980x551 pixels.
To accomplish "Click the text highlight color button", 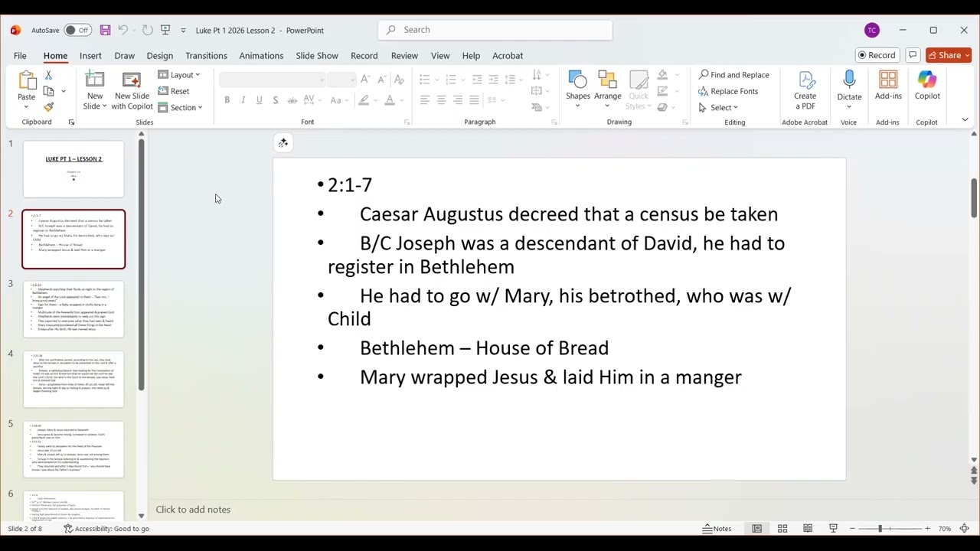I will point(364,100).
